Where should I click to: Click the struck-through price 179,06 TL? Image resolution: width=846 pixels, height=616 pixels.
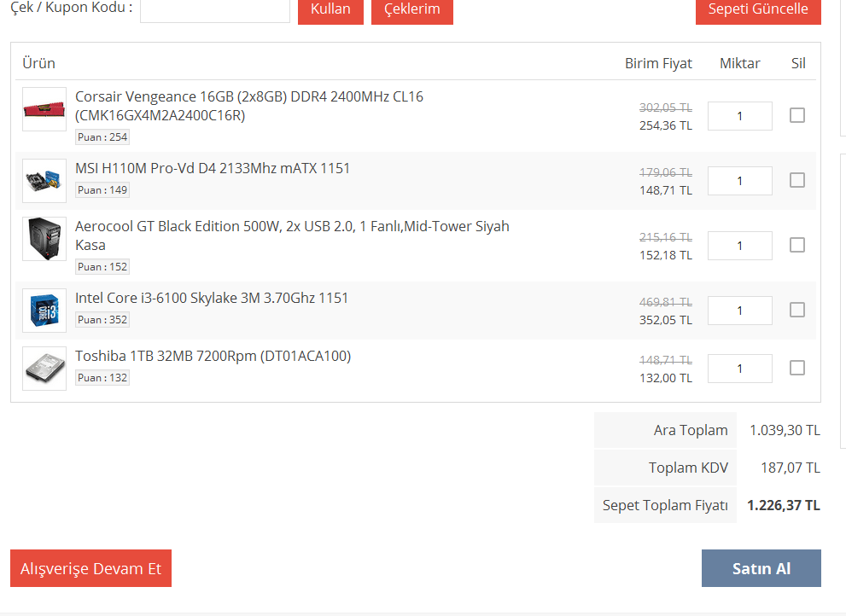tap(666, 172)
